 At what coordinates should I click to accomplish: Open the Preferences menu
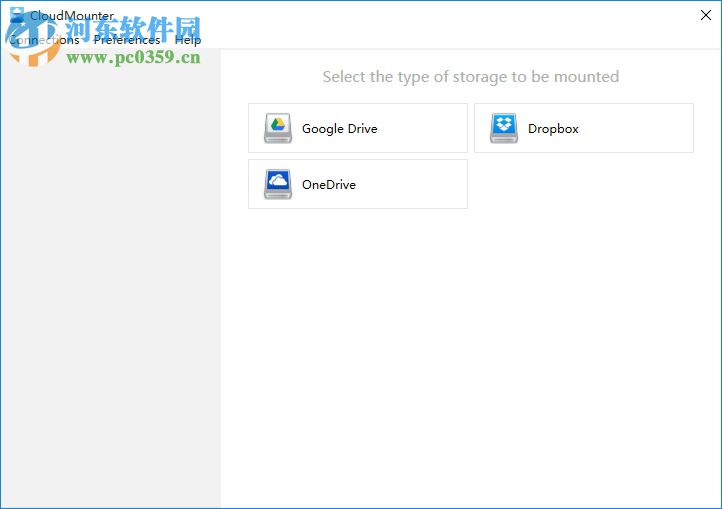pyautogui.click(x=127, y=40)
